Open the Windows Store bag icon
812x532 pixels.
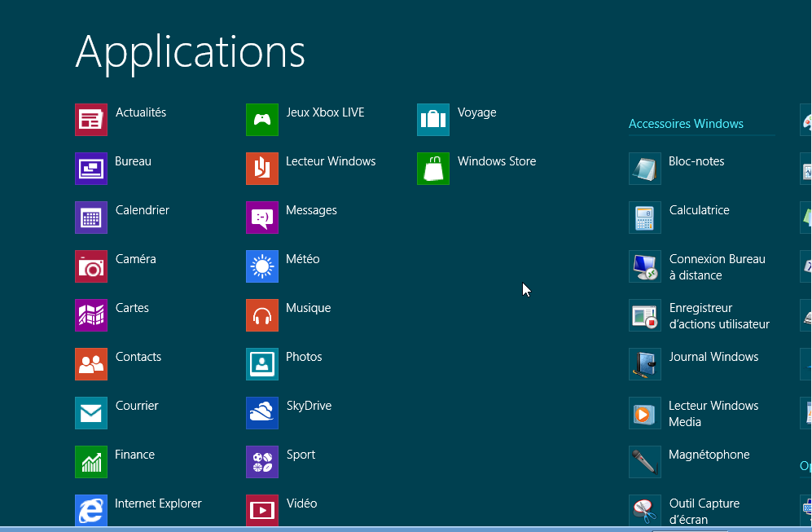coord(432,169)
